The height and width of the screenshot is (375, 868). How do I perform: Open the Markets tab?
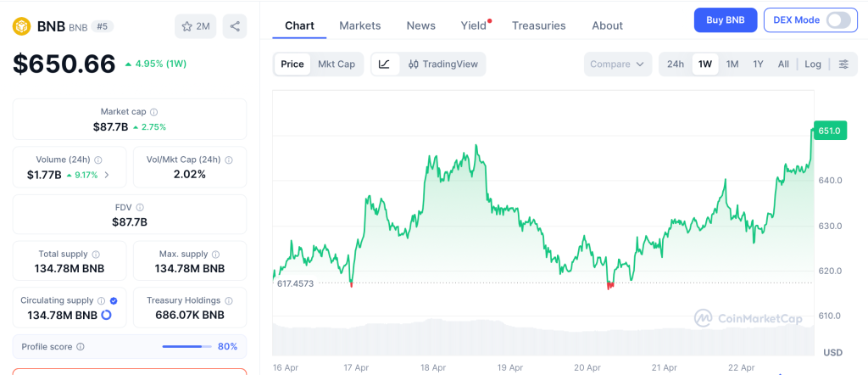click(x=360, y=25)
